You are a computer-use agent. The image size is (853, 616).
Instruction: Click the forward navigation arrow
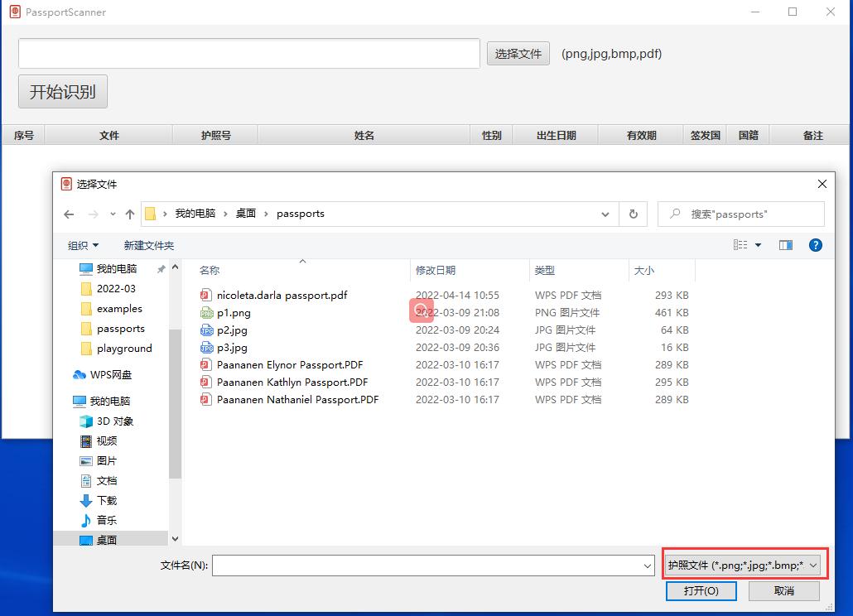[x=94, y=214]
